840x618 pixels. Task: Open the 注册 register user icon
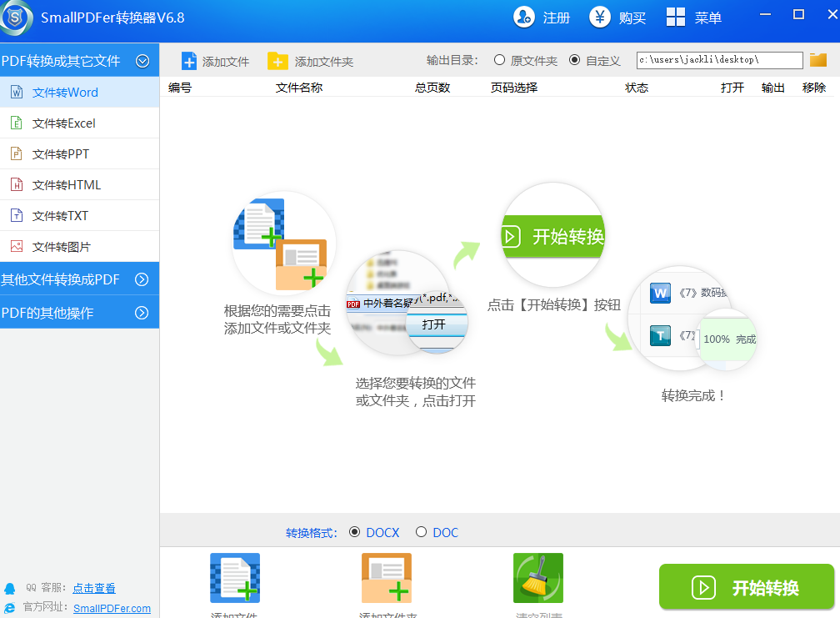[523, 18]
